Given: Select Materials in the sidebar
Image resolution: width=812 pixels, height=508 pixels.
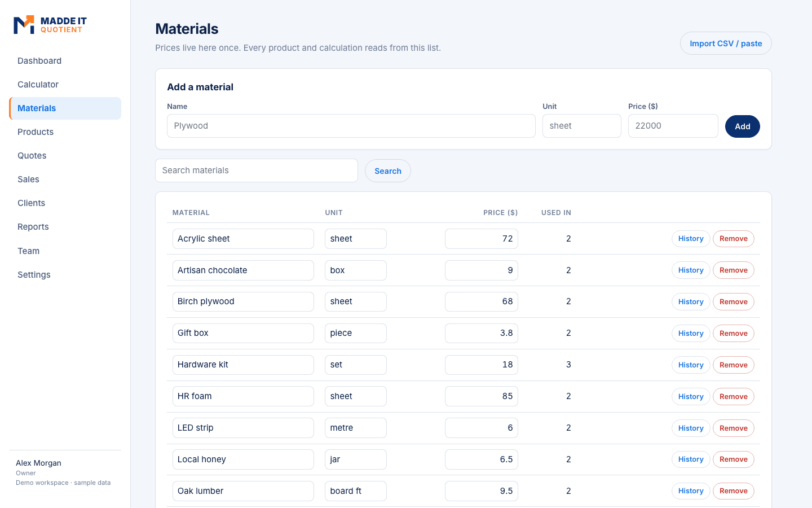Looking at the screenshot, I should pos(65,108).
